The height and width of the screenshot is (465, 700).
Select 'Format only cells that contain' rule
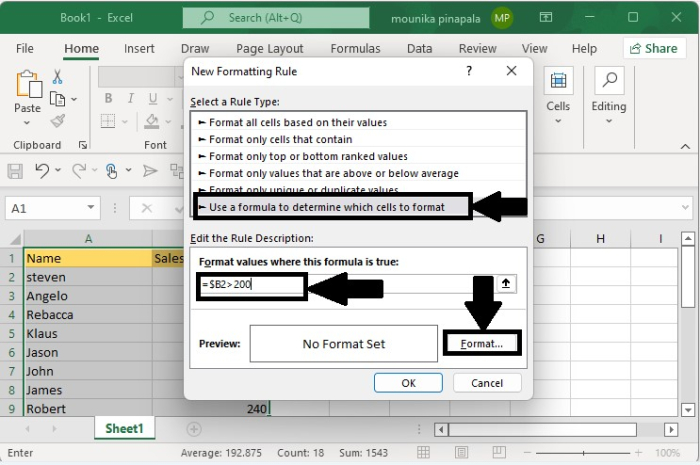point(358,139)
